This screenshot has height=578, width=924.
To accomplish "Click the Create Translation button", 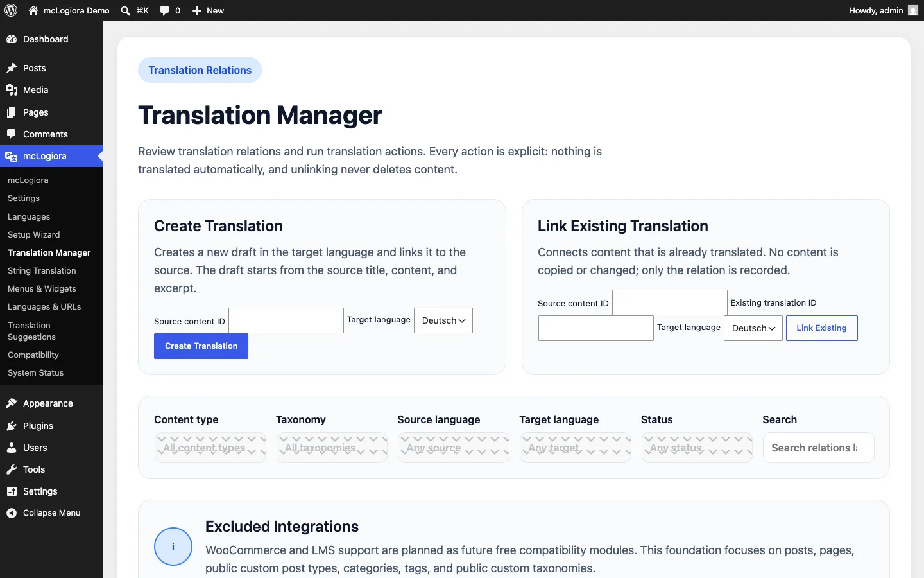I will click(x=201, y=346).
